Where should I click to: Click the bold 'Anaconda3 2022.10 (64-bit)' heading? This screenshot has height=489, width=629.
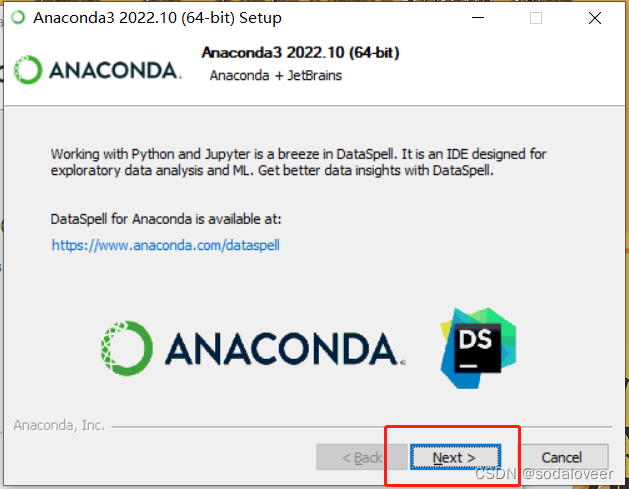tap(300, 53)
